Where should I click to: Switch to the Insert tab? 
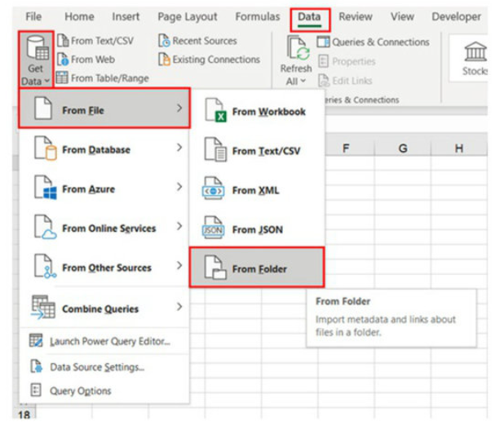tap(126, 16)
